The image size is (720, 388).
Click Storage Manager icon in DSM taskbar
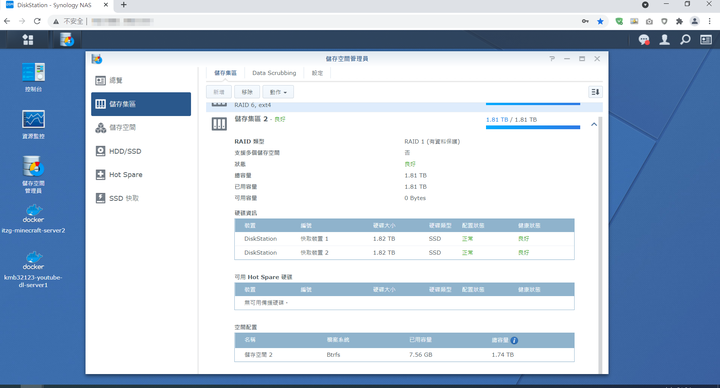pos(67,40)
